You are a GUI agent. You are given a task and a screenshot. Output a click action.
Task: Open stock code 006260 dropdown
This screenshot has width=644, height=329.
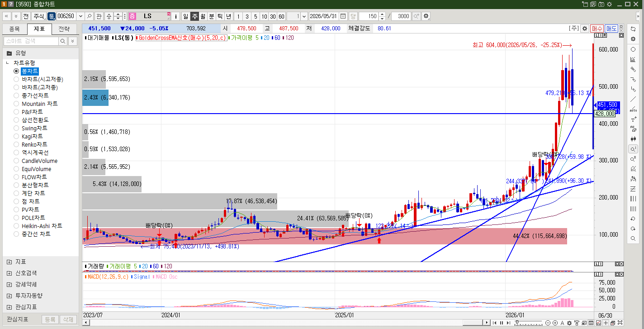click(81, 16)
